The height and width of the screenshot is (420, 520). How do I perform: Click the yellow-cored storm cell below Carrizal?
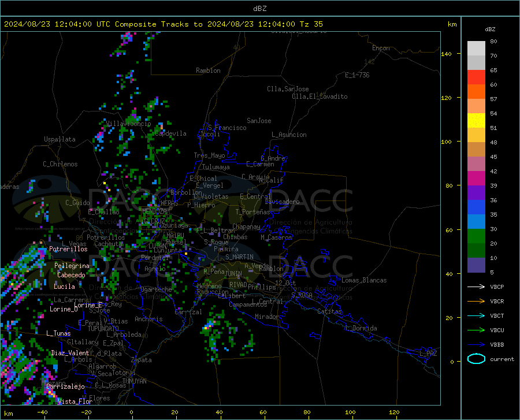click(207, 326)
